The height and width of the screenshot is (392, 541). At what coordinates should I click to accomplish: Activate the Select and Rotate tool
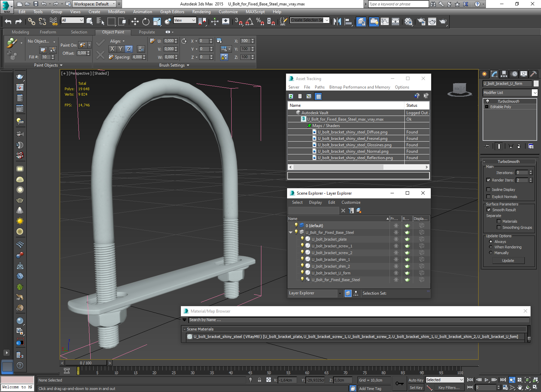[146, 22]
